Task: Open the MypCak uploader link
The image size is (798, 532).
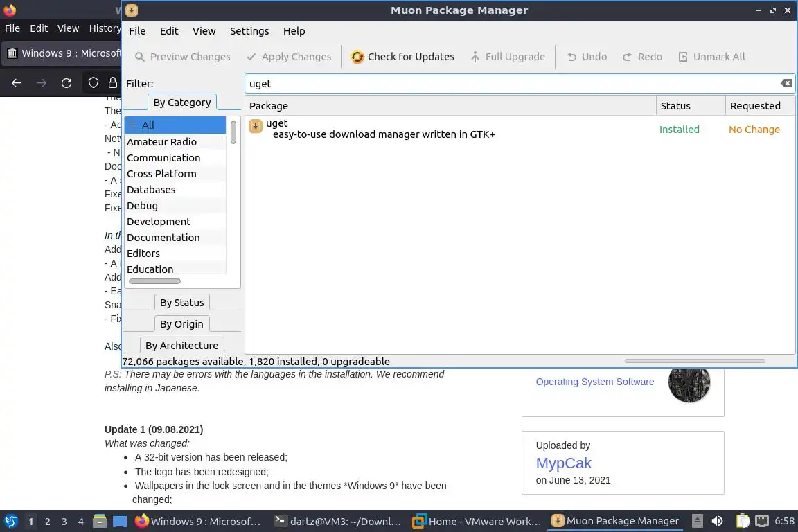Action: tap(563, 463)
